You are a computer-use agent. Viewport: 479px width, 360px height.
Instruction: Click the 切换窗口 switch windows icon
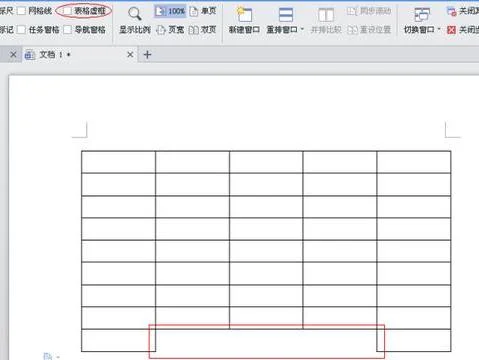(x=421, y=15)
